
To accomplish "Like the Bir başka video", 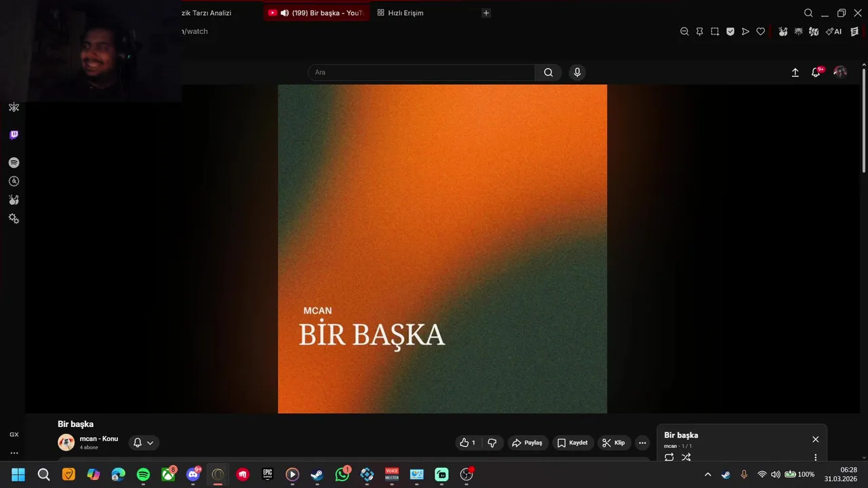I will pyautogui.click(x=467, y=443).
